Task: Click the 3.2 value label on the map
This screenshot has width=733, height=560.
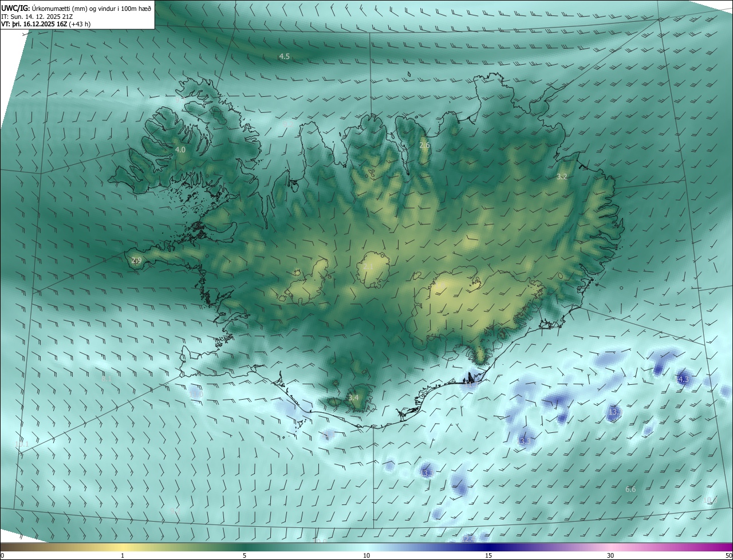Action: pos(562,177)
